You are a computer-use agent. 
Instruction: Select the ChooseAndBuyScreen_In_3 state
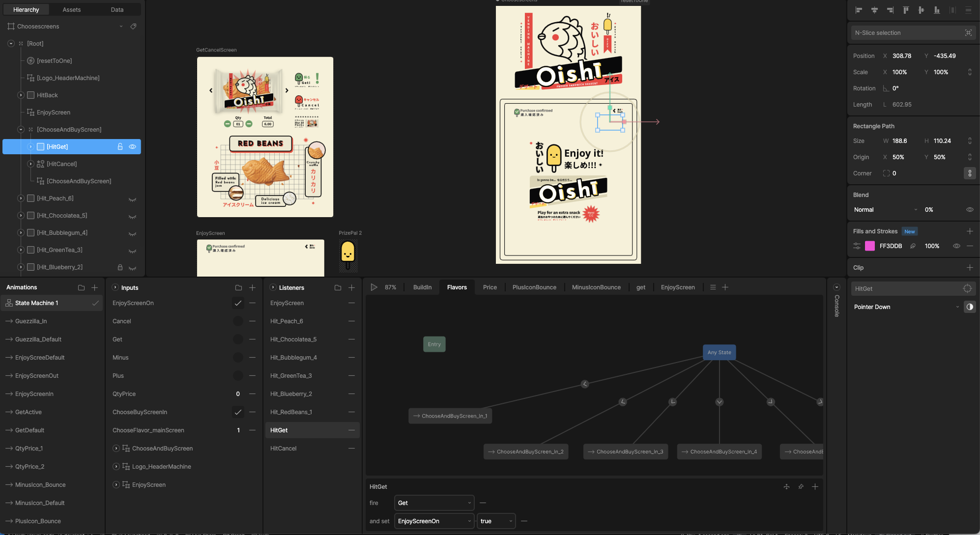click(x=626, y=451)
